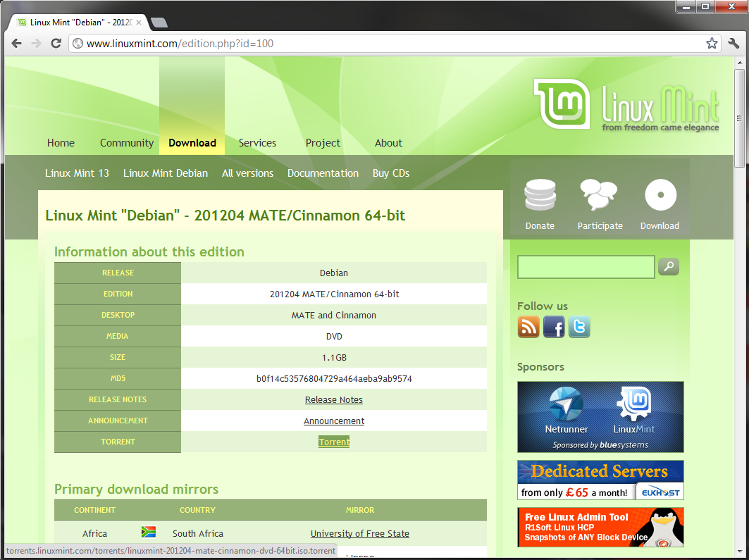The image size is (749, 560).
Task: Close the Linux Mint "Debian" tab
Action: [139, 23]
